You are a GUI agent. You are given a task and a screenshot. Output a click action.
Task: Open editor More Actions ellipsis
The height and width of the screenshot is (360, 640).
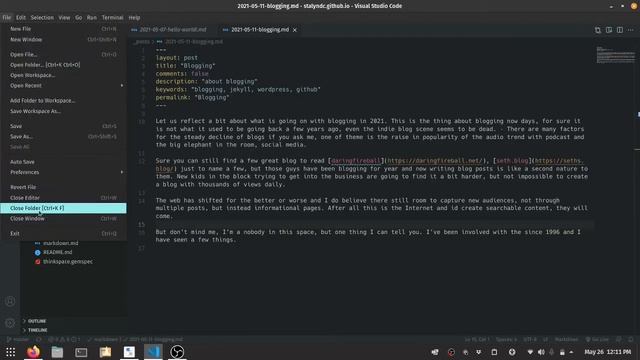pos(631,30)
